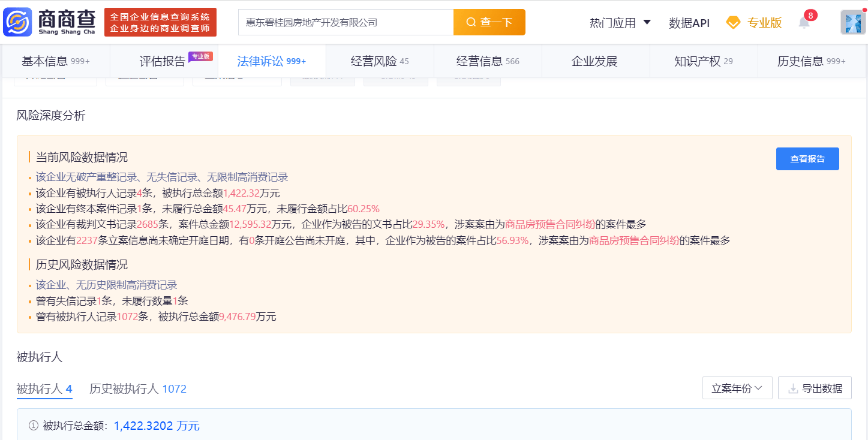The width and height of the screenshot is (868, 440).
Task: Click the magnifier icon in 查一下
Action: pos(471,22)
